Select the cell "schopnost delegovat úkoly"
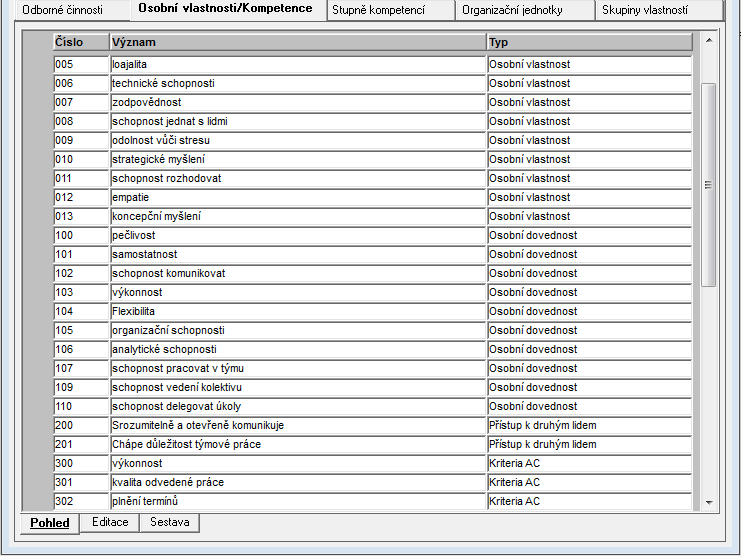This screenshot has width=741, height=557. pyautogui.click(x=298, y=406)
